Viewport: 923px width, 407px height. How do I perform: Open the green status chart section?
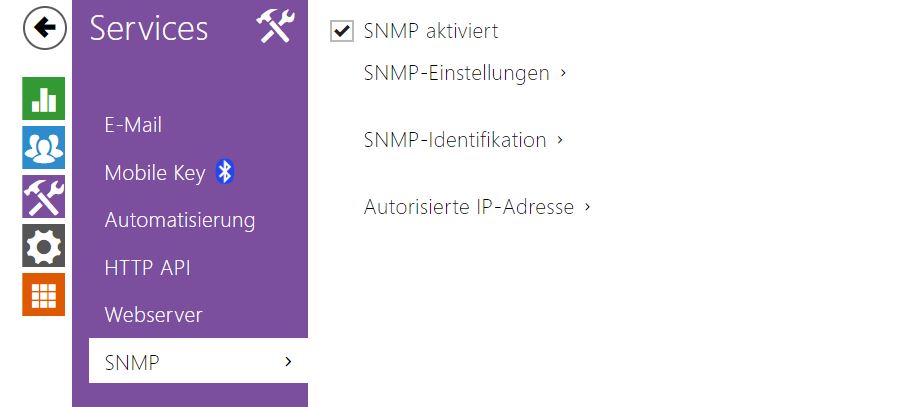[x=43, y=98]
